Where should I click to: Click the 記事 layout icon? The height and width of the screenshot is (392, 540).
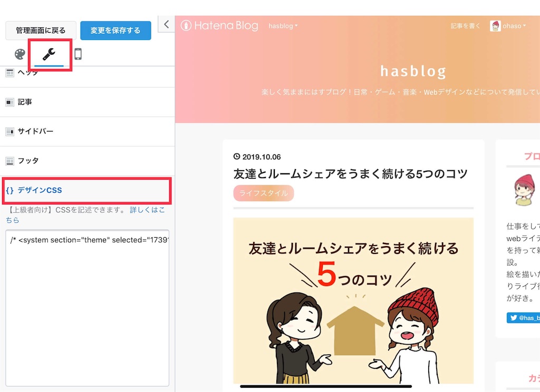click(x=9, y=102)
